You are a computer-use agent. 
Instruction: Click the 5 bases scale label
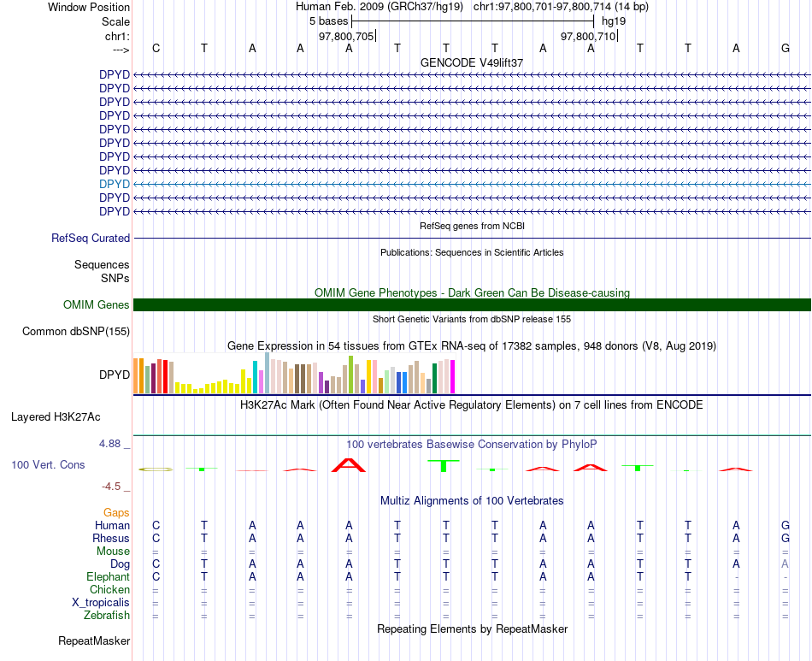click(x=329, y=21)
